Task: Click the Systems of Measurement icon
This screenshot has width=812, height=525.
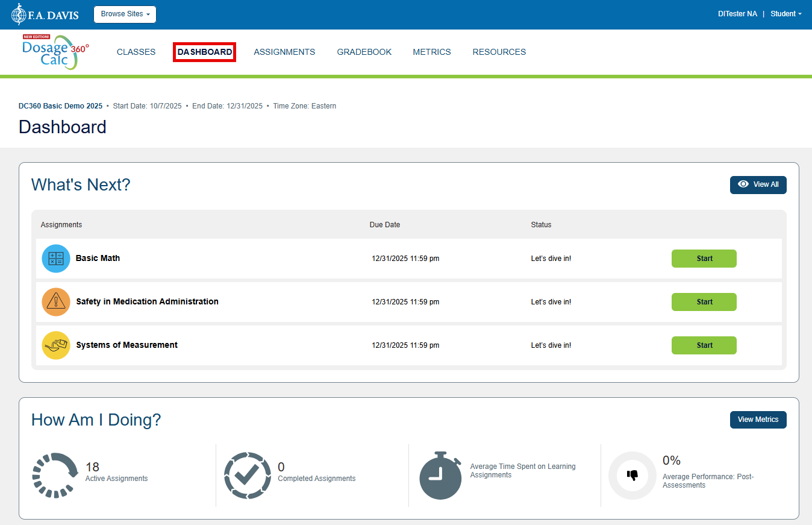Action: coord(56,345)
